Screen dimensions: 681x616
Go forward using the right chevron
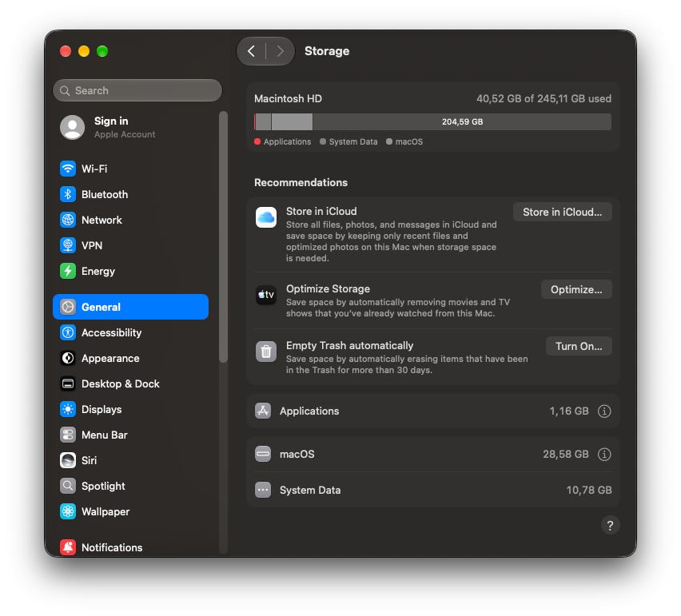[280, 51]
